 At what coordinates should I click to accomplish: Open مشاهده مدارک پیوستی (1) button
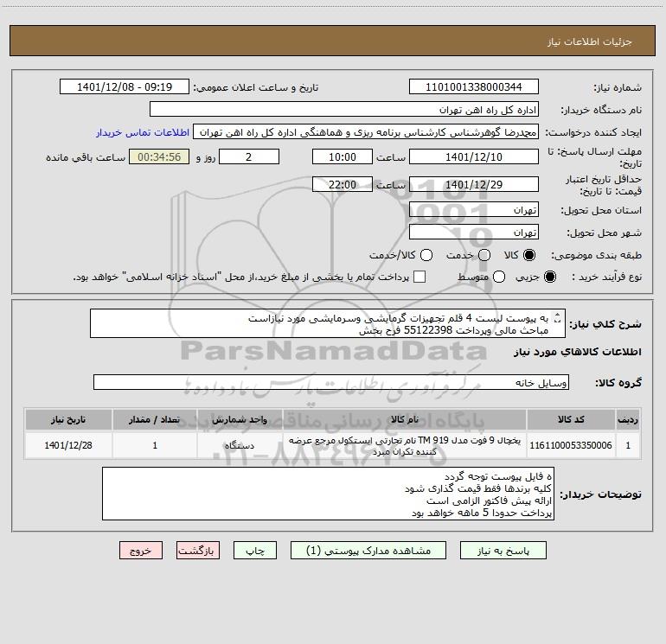point(368,551)
